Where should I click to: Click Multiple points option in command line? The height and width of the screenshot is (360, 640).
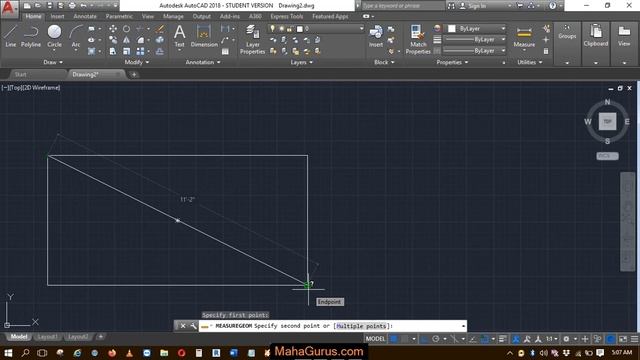point(361,326)
